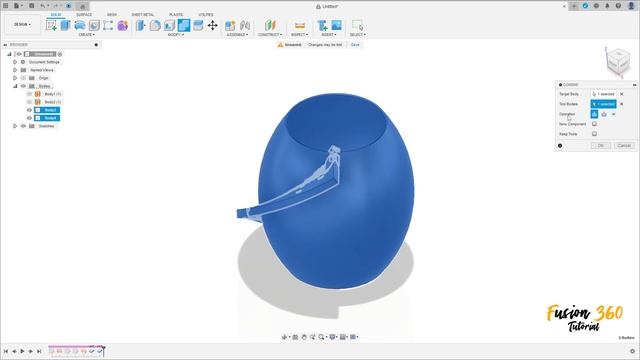This screenshot has width=640, height=360.
Task: Open the CONSTRUCT panel dropdown
Action: coord(270,35)
